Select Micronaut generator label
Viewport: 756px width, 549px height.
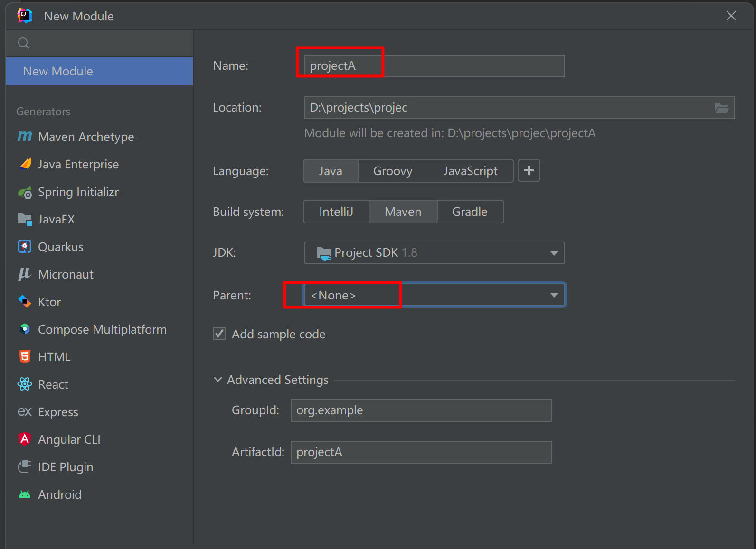pos(66,274)
